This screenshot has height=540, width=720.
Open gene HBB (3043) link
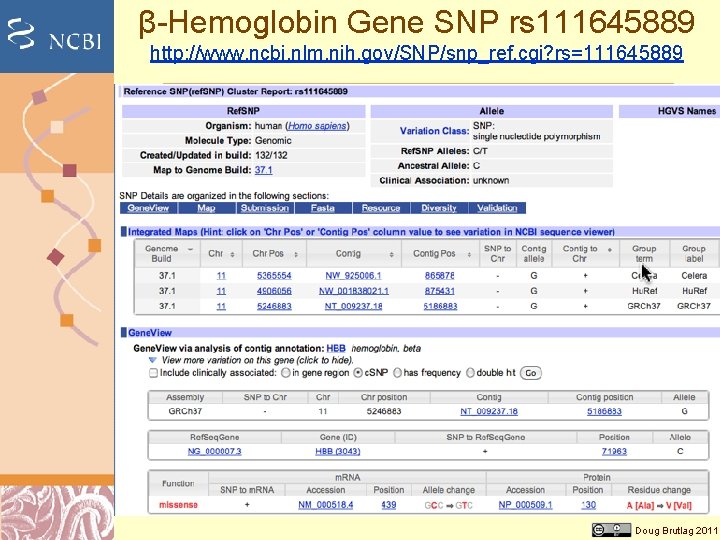[338, 451]
